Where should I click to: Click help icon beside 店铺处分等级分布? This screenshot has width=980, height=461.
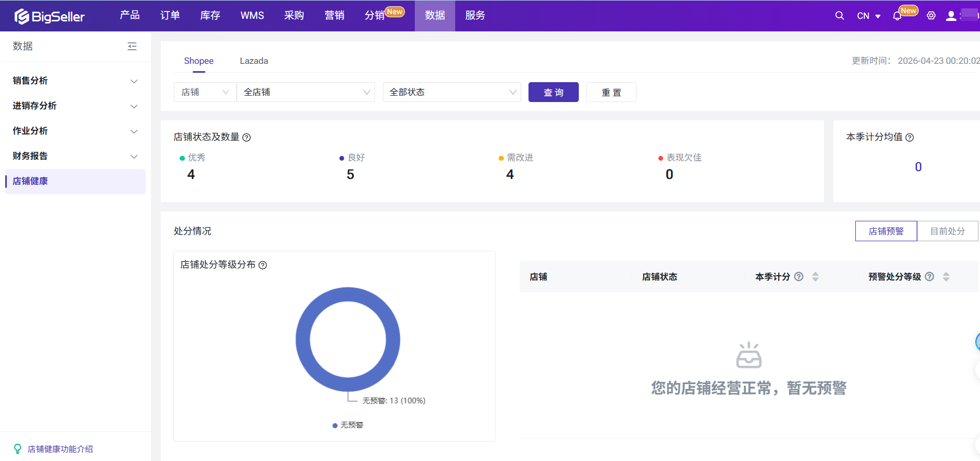tap(263, 265)
